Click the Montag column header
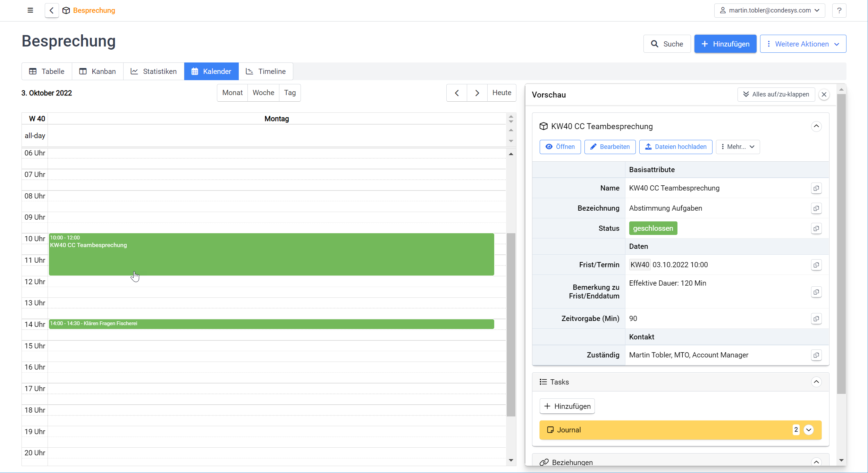This screenshot has height=473, width=868. tap(277, 119)
